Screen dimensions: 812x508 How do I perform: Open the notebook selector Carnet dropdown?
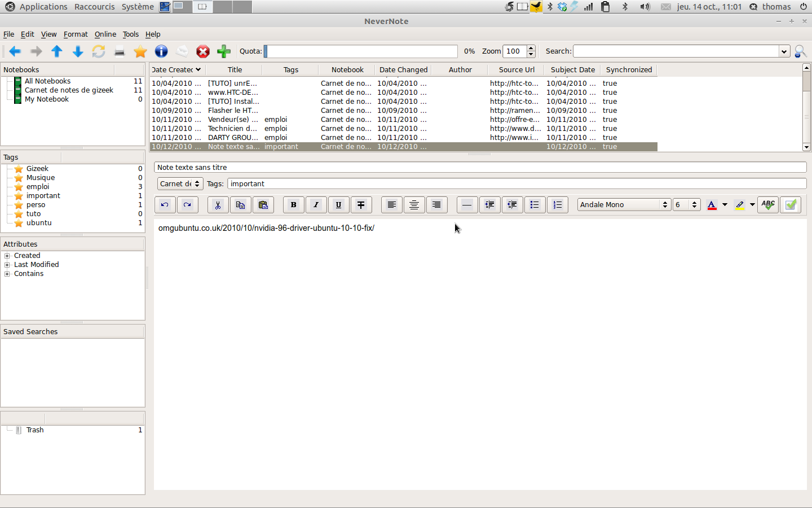pyautogui.click(x=180, y=184)
